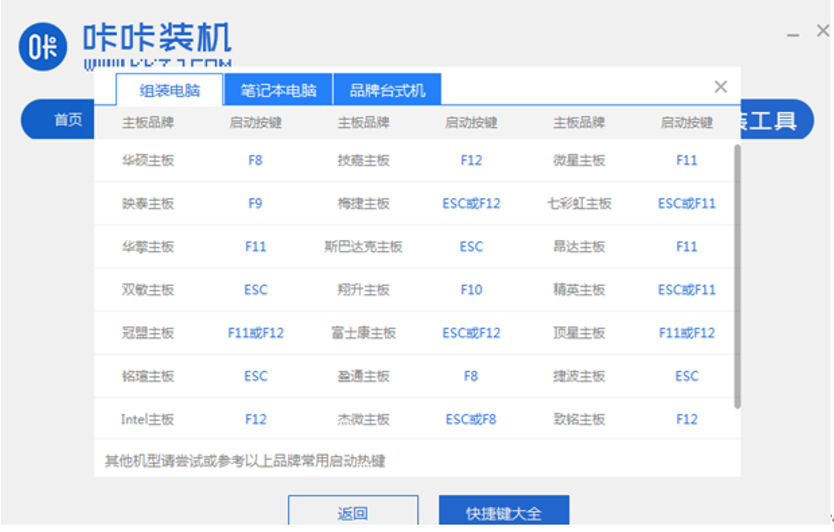The height and width of the screenshot is (532, 834).
Task: Select F12 key next to 技嘉主板
Action: click(471, 160)
